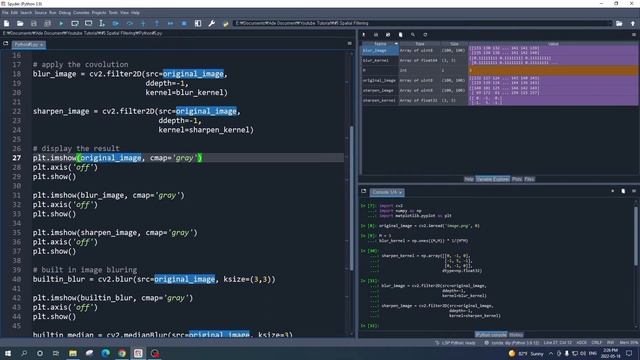Switch to the Plots pane tab
The height and width of the screenshot is (360, 640).
pyautogui.click(x=517, y=179)
